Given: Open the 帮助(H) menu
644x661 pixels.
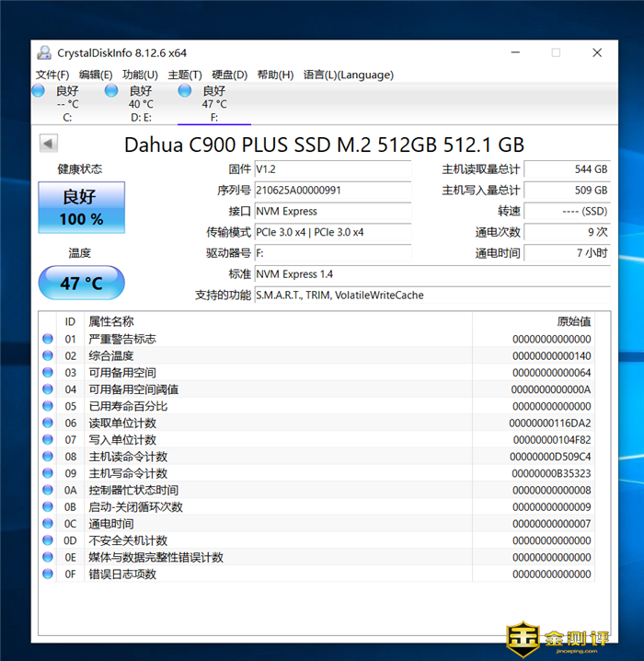Looking at the screenshot, I should (275, 75).
